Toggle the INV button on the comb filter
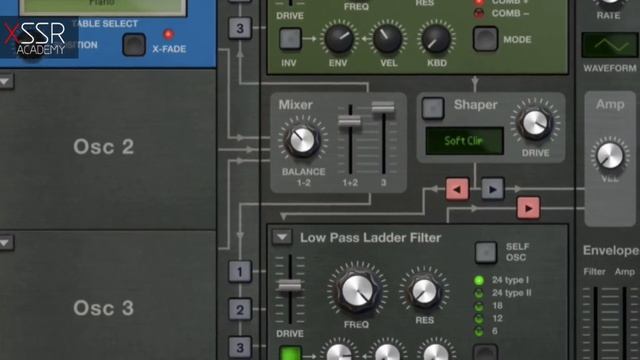Image resolution: width=640 pixels, height=360 pixels. click(290, 39)
